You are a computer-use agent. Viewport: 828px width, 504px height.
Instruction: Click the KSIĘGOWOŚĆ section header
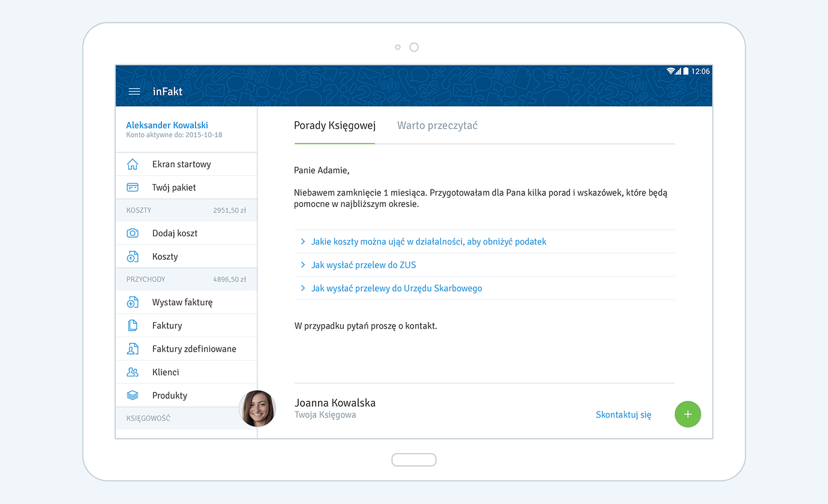tap(148, 418)
